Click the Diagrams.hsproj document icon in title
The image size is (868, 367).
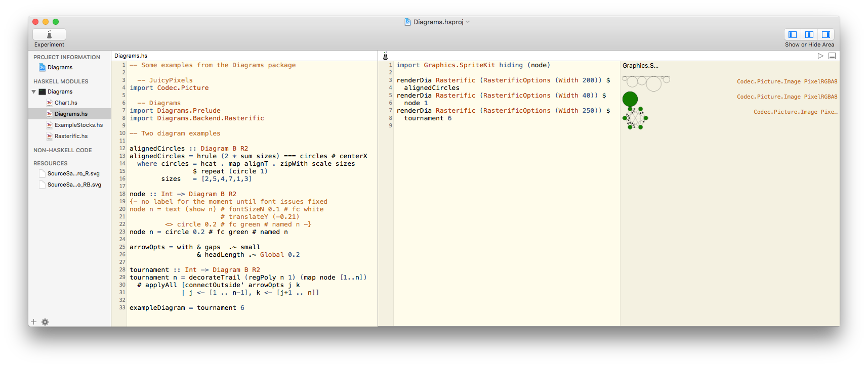point(407,22)
